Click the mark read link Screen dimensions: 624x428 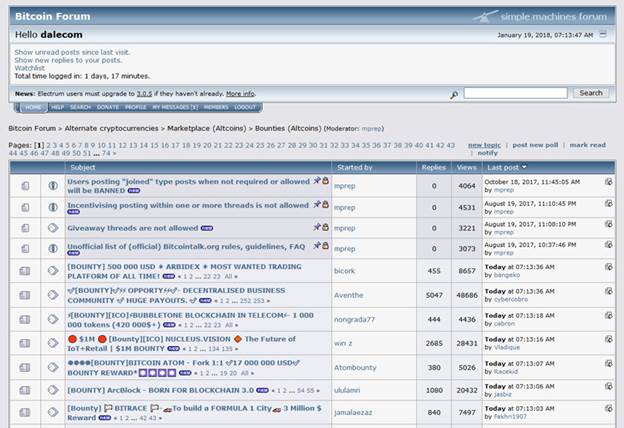click(x=587, y=145)
